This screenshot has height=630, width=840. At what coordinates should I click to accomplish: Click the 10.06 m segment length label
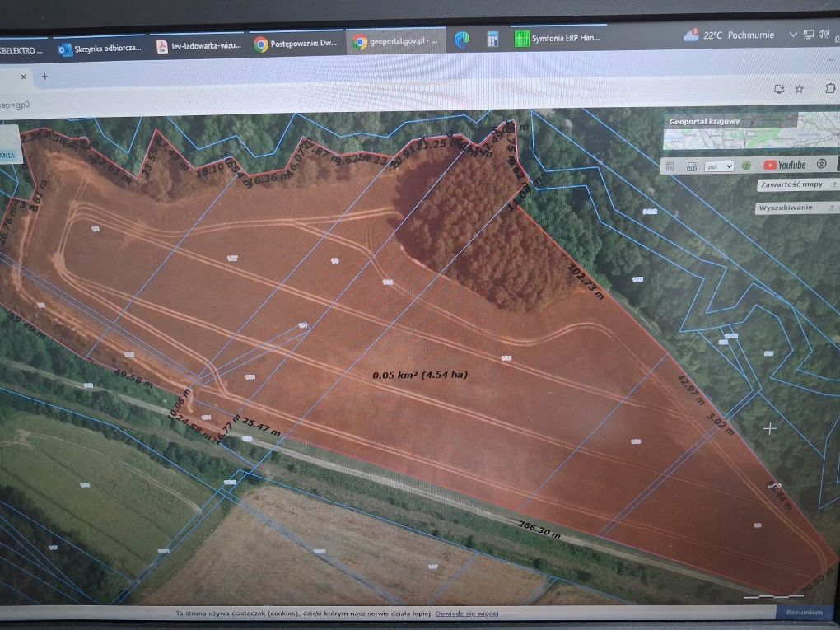pos(179,404)
